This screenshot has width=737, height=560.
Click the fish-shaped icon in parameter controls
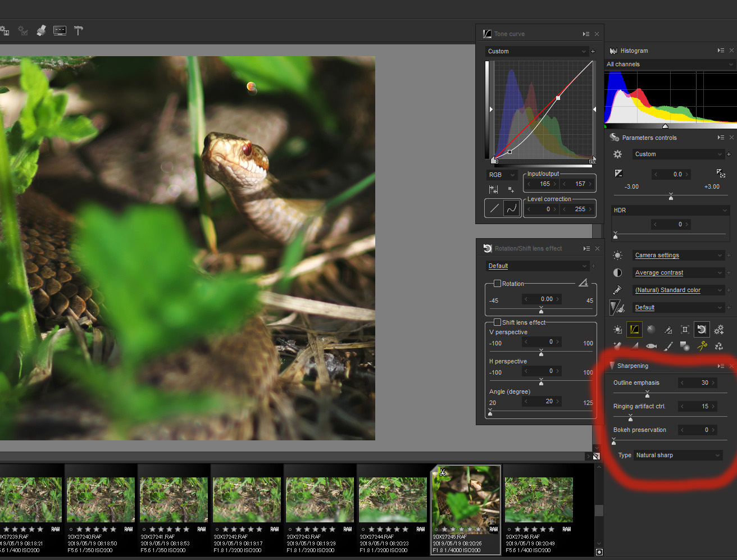point(651,346)
